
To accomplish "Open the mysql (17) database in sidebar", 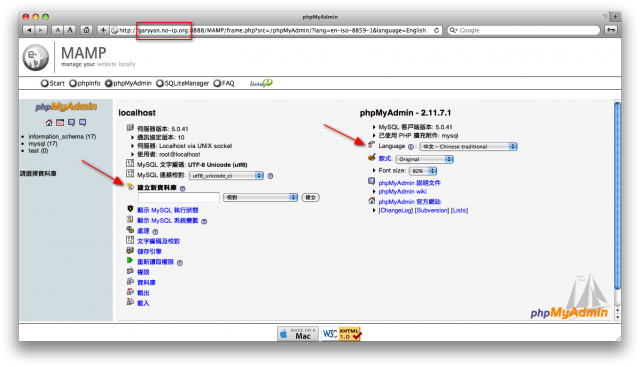I will point(43,144).
